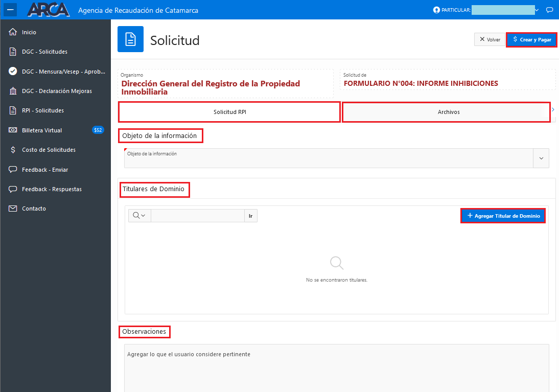
Task: Open Feedback - Enviar chat icon
Action: (13, 169)
